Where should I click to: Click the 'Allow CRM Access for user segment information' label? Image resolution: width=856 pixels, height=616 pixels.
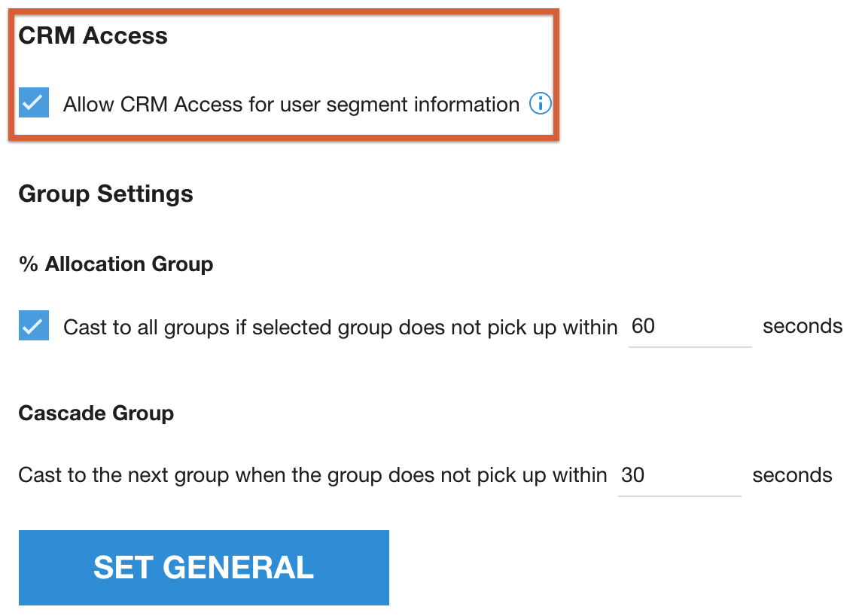coord(291,104)
